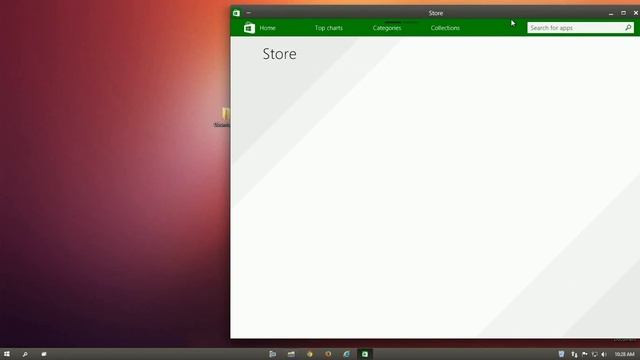Open the Firefox taskbar icon

click(328, 354)
